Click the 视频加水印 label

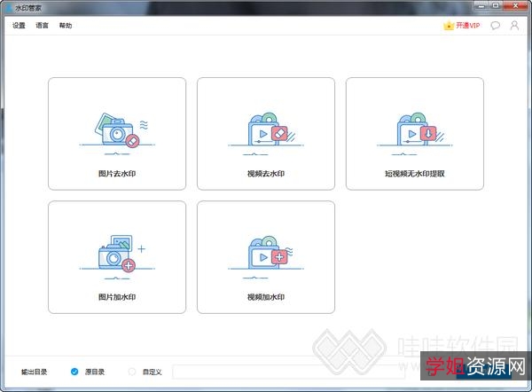(x=266, y=297)
